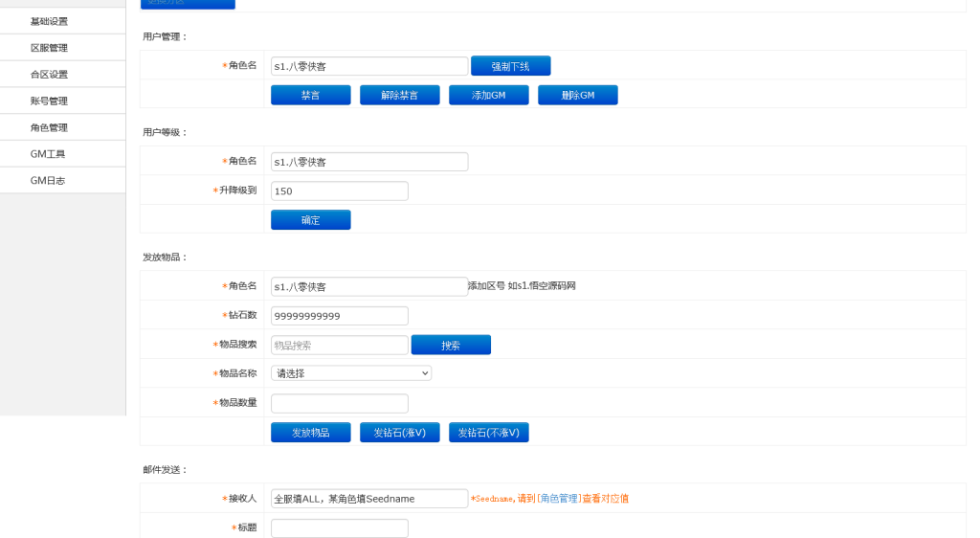Focus 角色名 field under 发放物品

[369, 287]
